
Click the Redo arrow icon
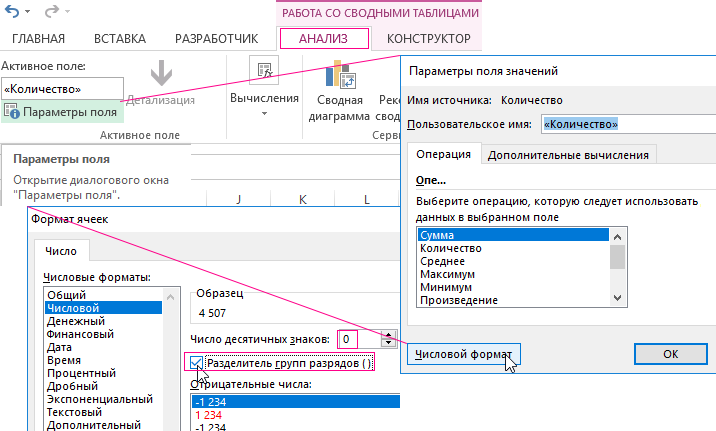click(51, 11)
